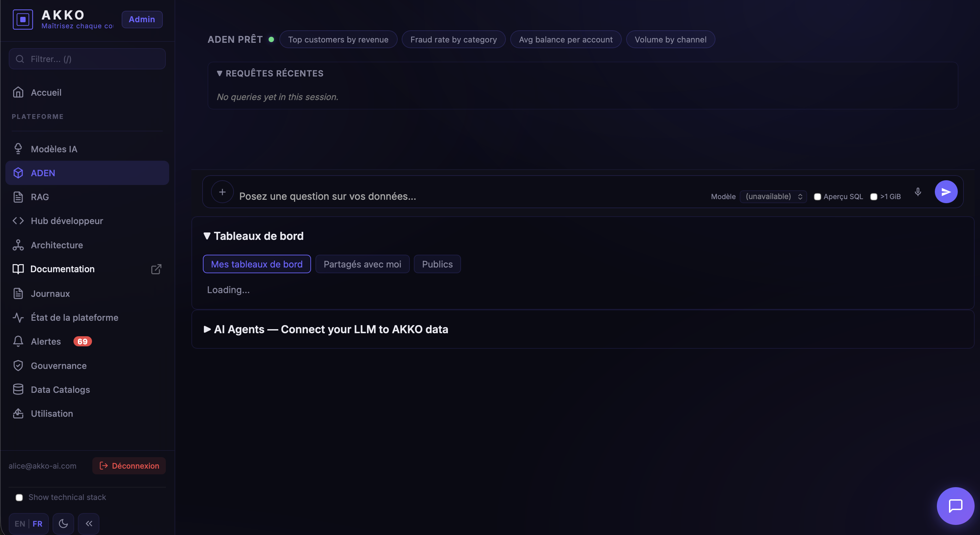Click the RAG document icon

18,197
